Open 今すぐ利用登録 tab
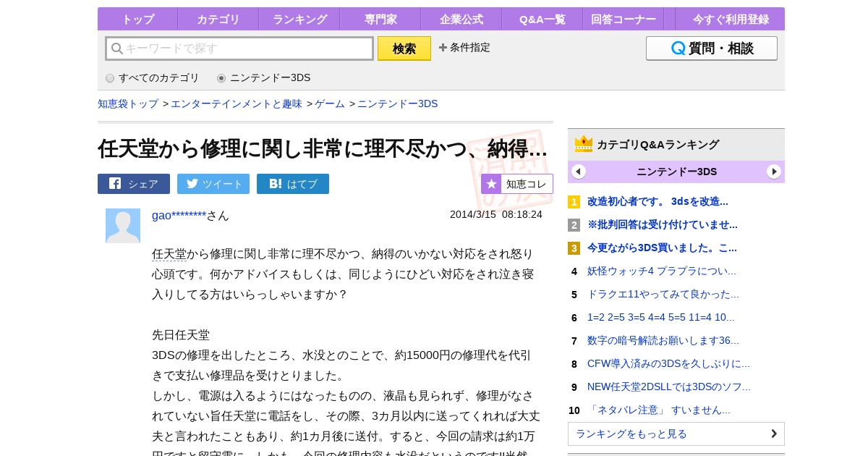Screen dimensions: 868x456 pyautogui.click(x=731, y=20)
